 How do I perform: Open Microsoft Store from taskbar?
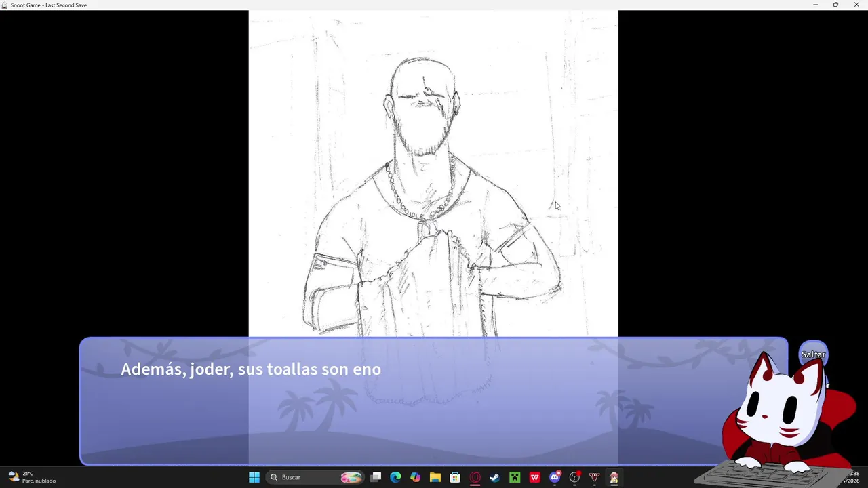(455, 477)
